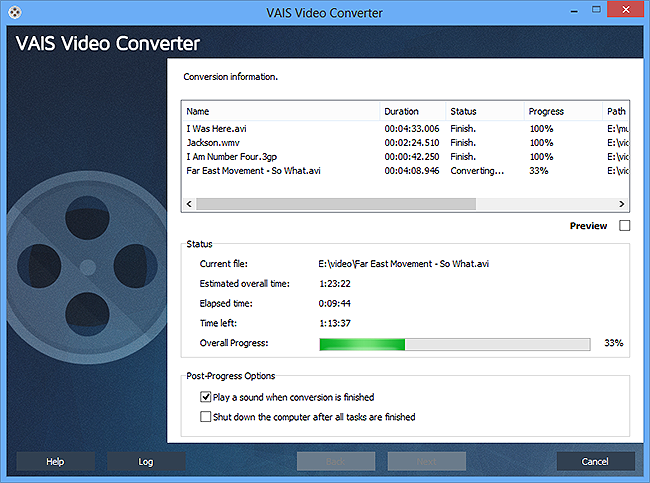
Task: Click the VAIS film reel title bar icon
Action: tap(15, 12)
